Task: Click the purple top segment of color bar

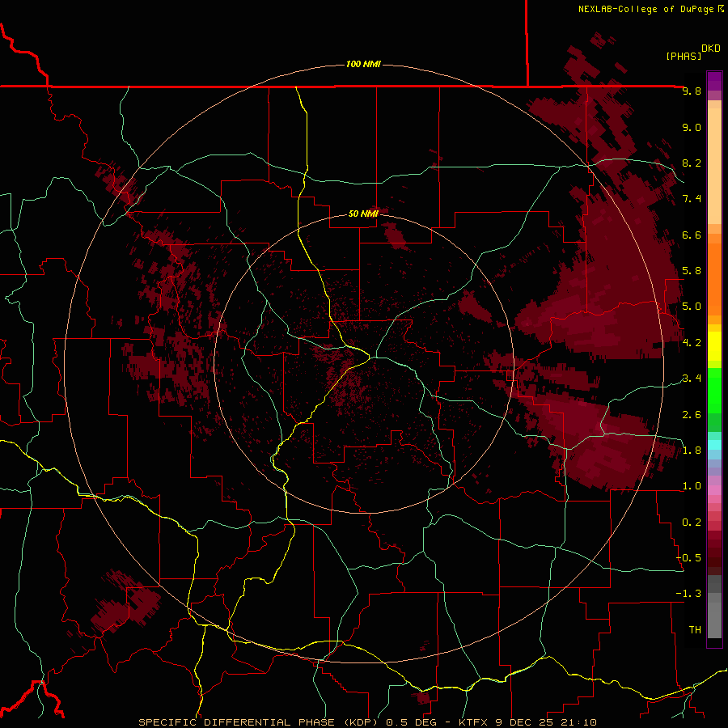Action: point(714,81)
